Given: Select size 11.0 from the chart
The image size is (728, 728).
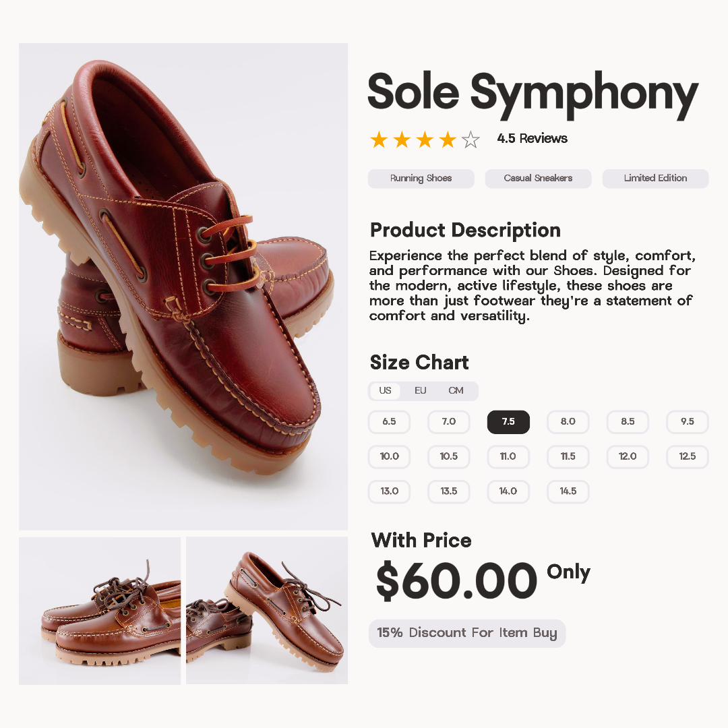Looking at the screenshot, I should pyautogui.click(x=508, y=457).
